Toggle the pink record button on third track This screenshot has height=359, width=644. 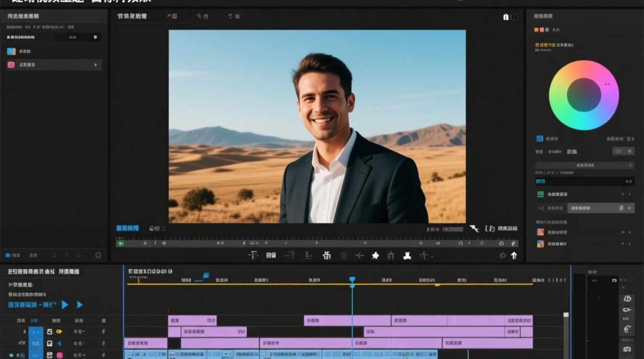[x=59, y=355]
